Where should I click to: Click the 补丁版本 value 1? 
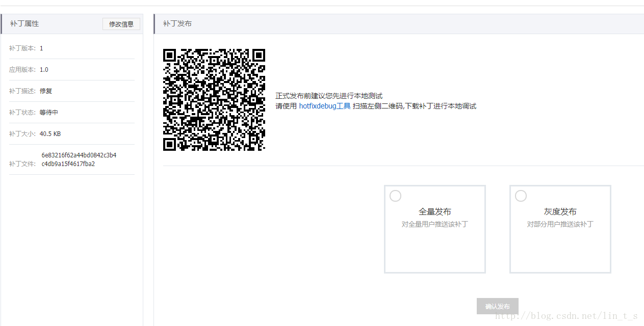coord(41,48)
